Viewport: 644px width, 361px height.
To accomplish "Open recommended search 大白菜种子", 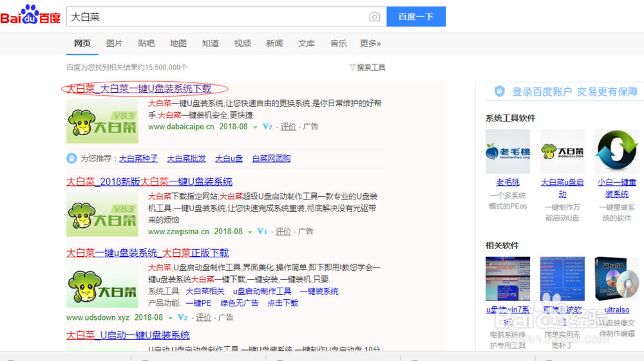I will 138,158.
